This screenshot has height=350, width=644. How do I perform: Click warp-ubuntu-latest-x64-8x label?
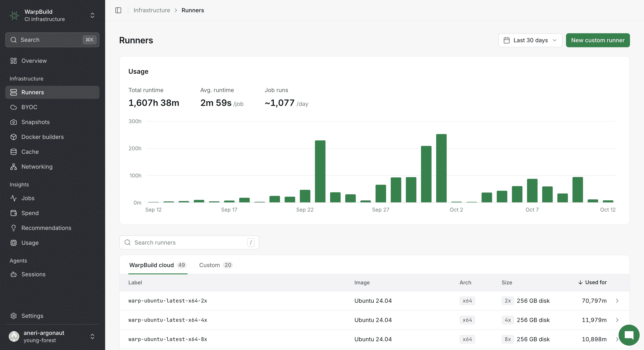(x=168, y=339)
